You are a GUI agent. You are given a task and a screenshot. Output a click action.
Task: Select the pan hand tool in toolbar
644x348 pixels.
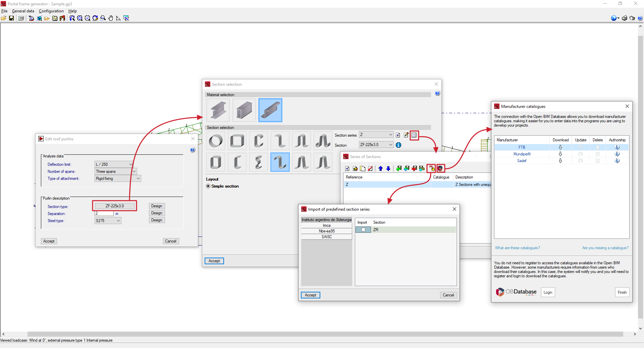coord(111,18)
